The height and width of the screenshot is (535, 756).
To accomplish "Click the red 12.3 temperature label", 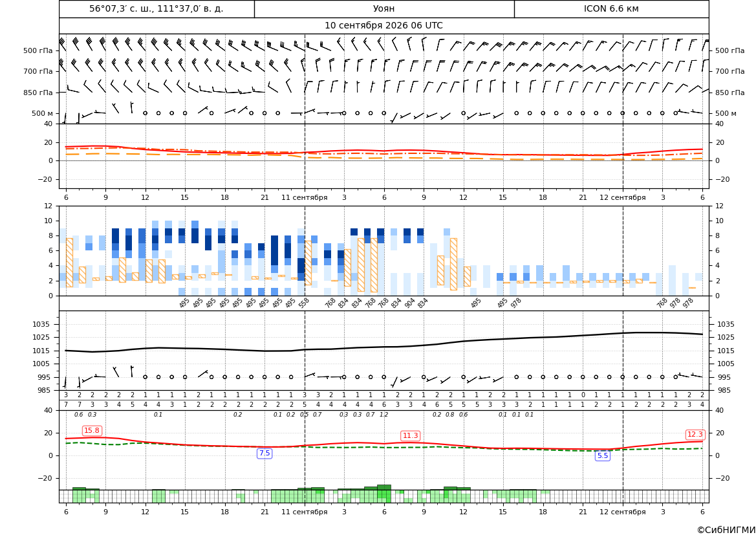I will point(695,435).
